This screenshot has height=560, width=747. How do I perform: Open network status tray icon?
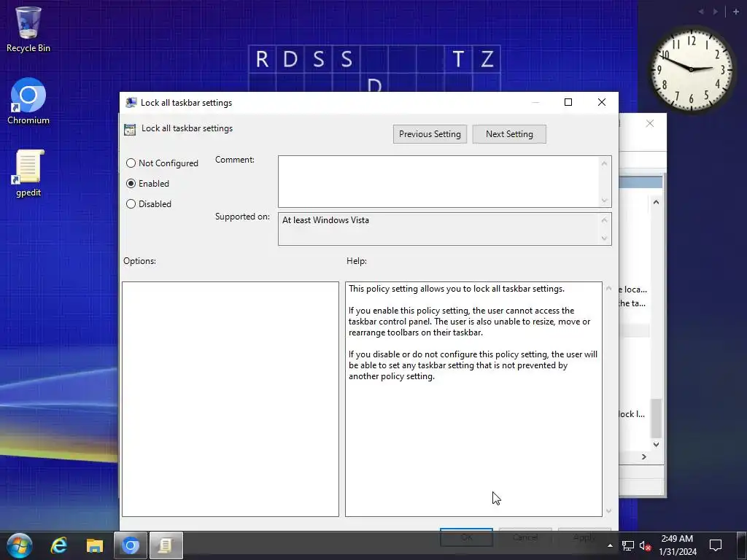tap(628, 545)
